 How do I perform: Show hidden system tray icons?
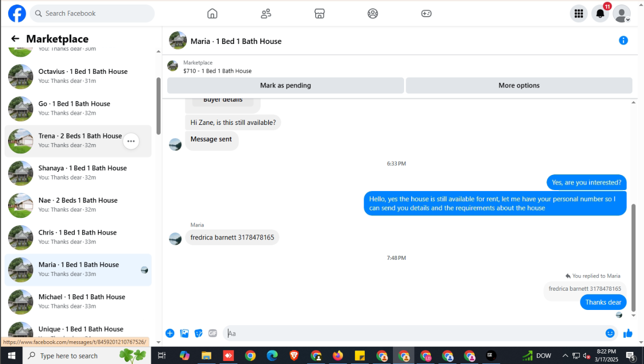pos(565,356)
